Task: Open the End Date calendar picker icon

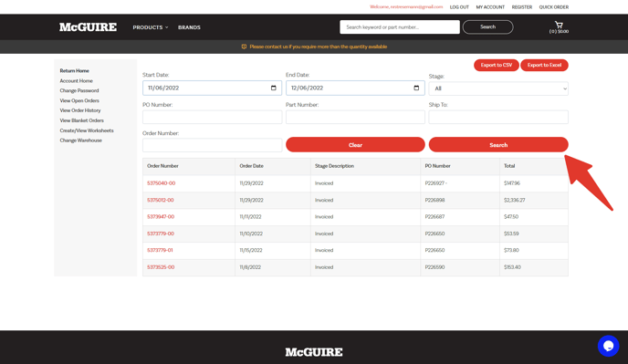Action: tap(416, 88)
